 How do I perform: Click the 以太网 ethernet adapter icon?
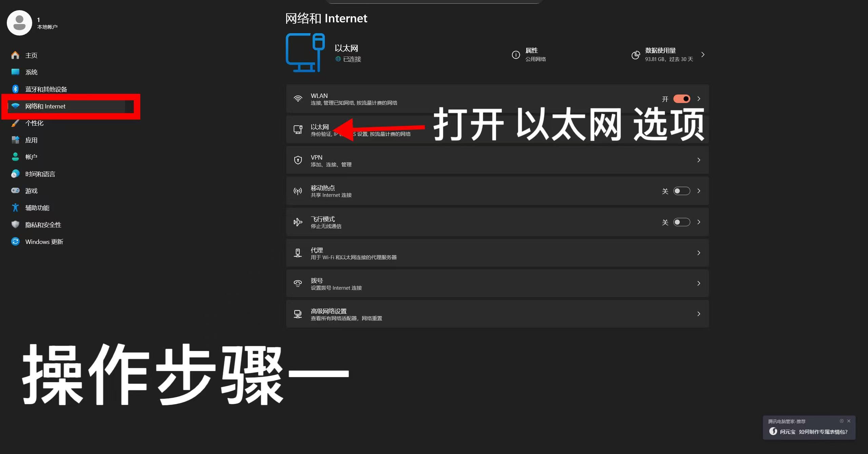pyautogui.click(x=297, y=129)
